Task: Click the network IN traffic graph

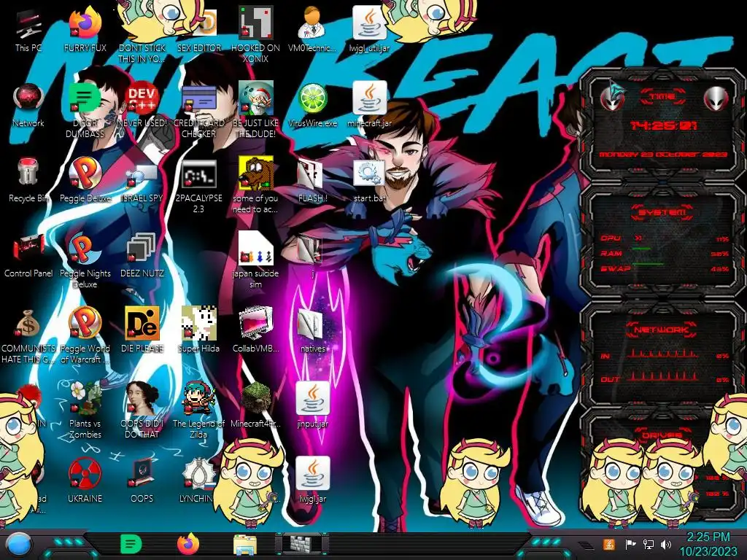Action: point(662,354)
